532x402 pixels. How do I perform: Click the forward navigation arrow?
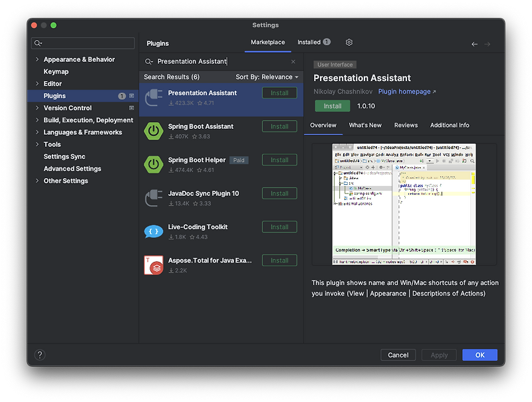tap(487, 43)
